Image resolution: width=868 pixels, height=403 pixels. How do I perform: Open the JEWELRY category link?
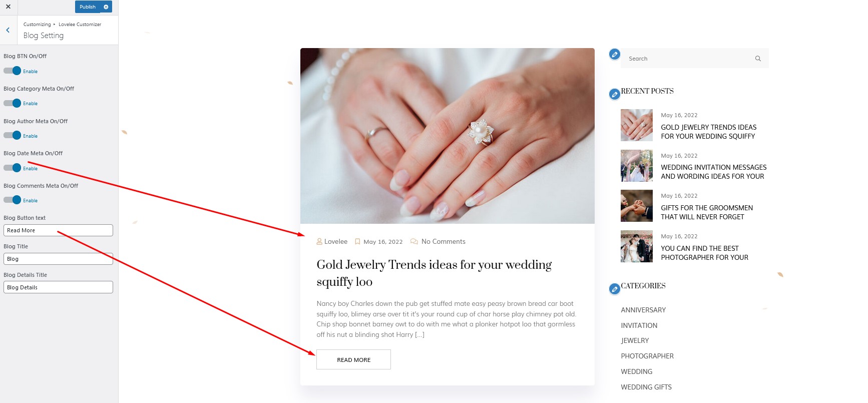(x=635, y=340)
